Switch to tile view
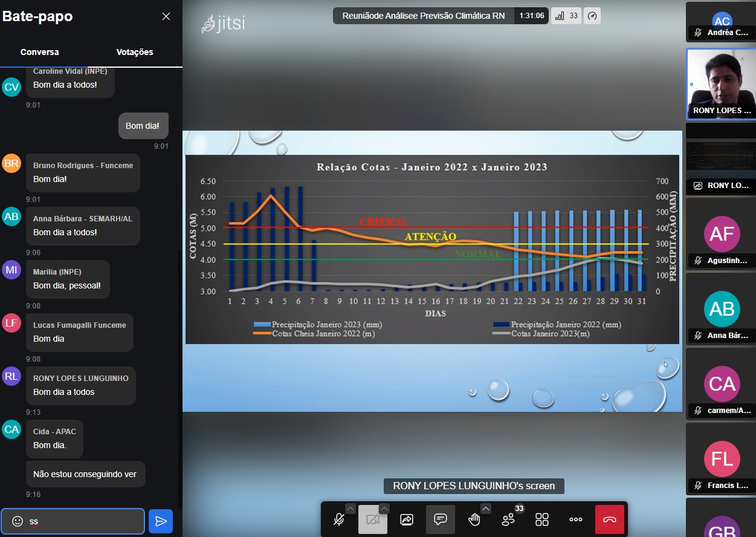This screenshot has height=537, width=756. pyautogui.click(x=542, y=519)
